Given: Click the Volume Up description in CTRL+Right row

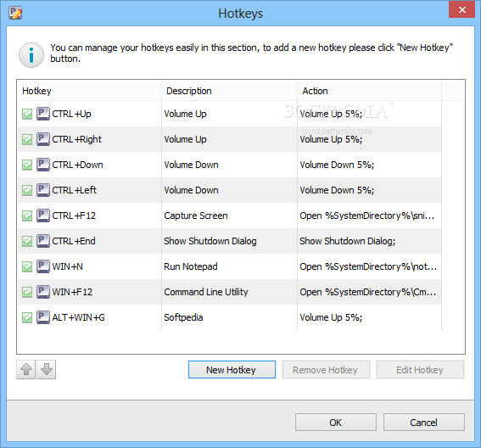Looking at the screenshot, I should pyautogui.click(x=185, y=139).
